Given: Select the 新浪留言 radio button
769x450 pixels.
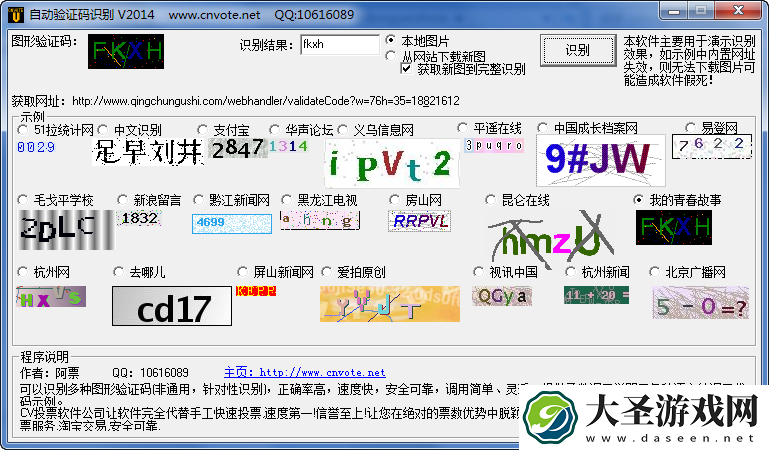Looking at the screenshot, I should [x=123, y=200].
